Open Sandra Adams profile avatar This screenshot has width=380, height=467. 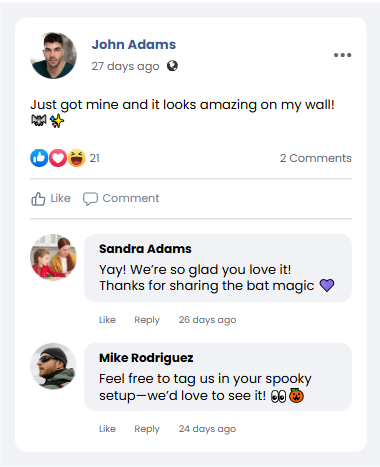(x=53, y=257)
